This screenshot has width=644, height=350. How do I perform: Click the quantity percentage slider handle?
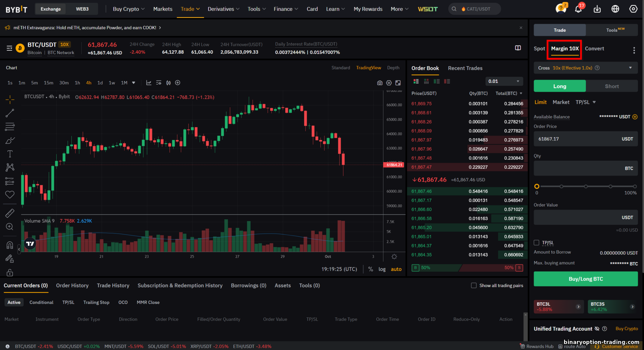coord(537,186)
